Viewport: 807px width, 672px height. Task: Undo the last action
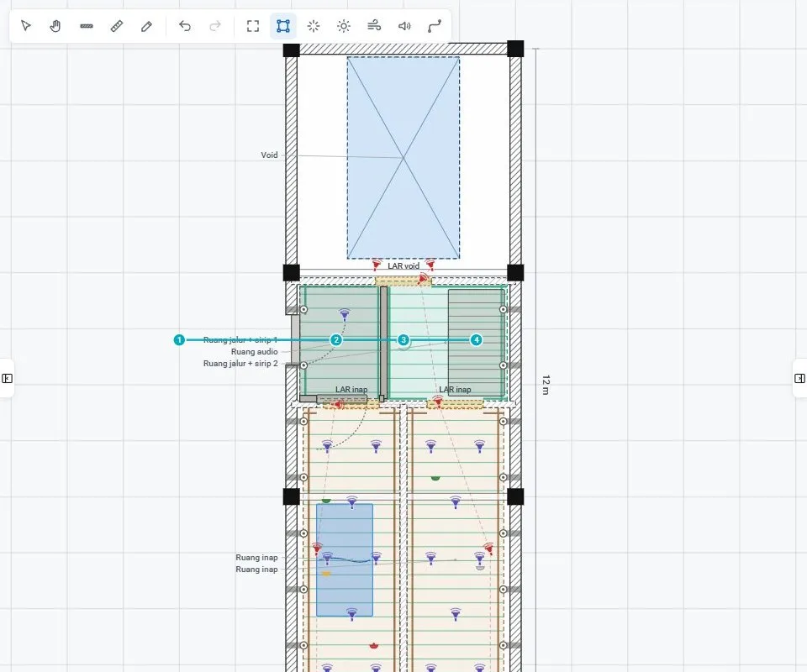[185, 26]
